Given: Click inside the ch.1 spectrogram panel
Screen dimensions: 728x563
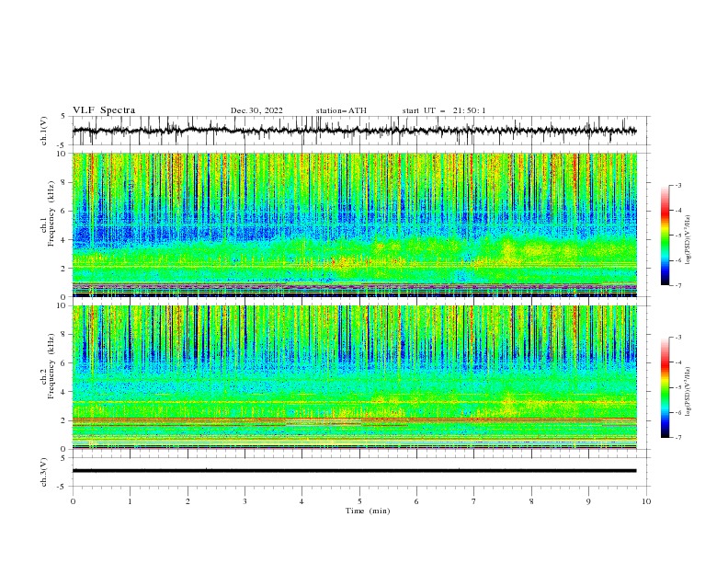Looking at the screenshot, I should pos(354,224).
